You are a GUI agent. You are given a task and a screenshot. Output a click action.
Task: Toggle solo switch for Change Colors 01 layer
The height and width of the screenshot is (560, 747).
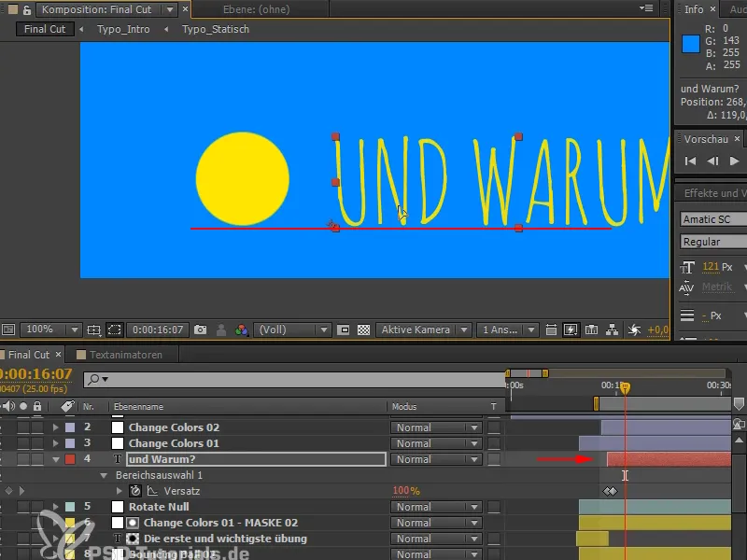click(22, 442)
